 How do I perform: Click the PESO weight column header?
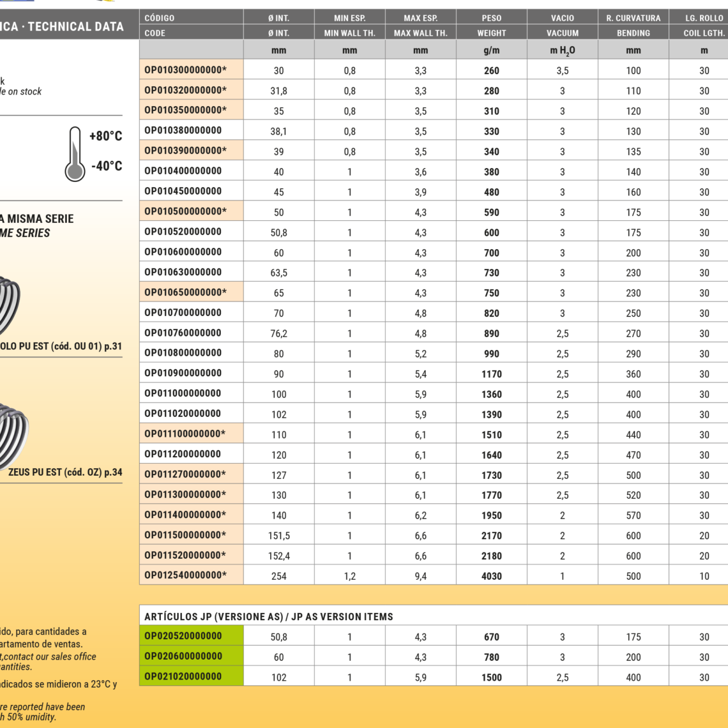pyautogui.click(x=491, y=18)
